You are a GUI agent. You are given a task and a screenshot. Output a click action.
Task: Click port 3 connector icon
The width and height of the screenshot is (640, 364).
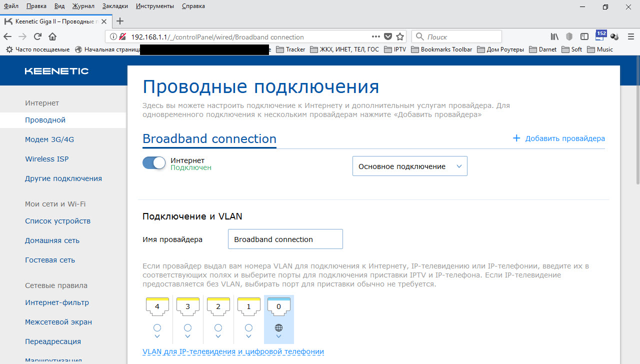coord(187,305)
